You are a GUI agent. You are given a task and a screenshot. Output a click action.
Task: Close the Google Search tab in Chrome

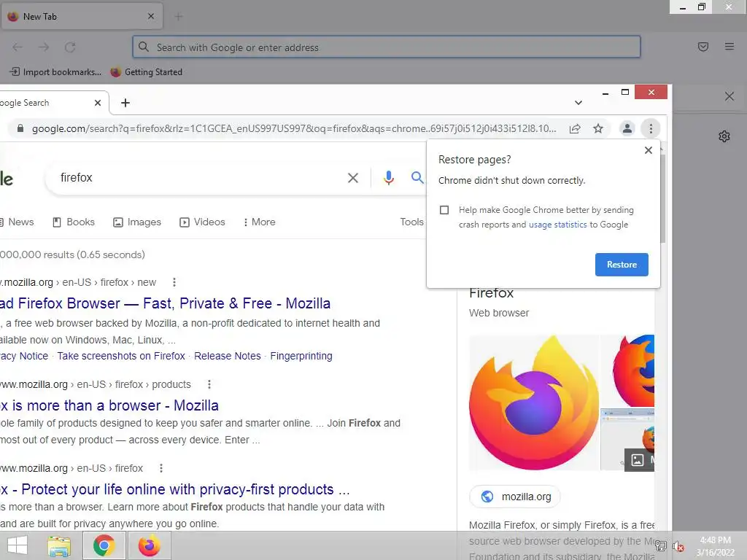[98, 103]
